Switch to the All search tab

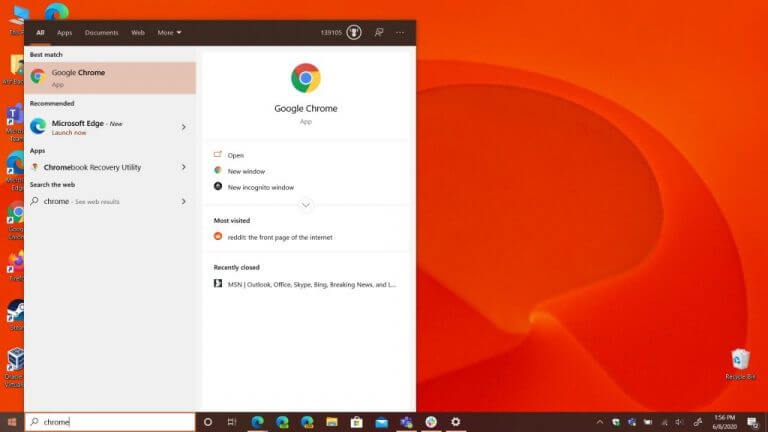tap(40, 32)
